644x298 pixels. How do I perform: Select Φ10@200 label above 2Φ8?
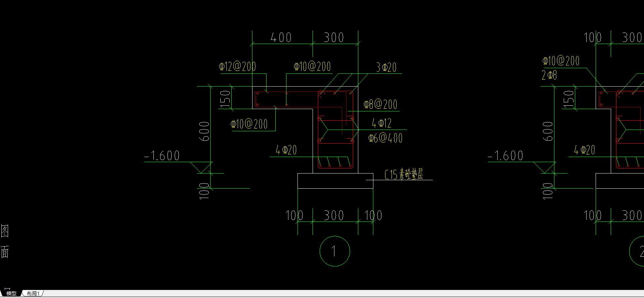coord(561,61)
